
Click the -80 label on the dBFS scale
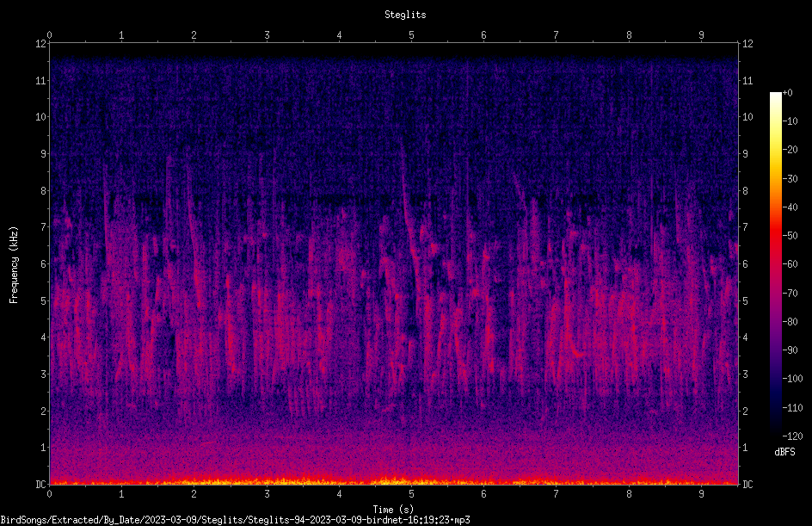[790, 322]
